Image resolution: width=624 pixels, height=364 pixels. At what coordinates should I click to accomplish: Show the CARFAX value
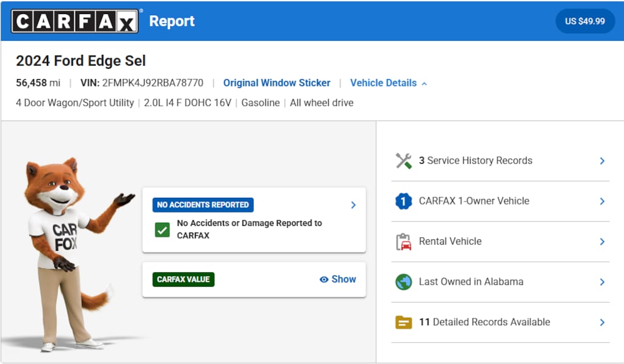338,279
